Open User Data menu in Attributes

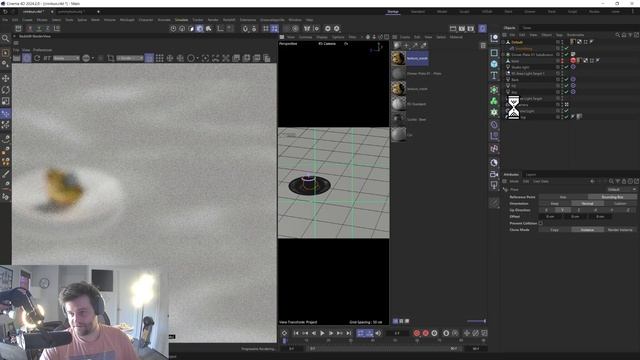[x=541, y=181]
